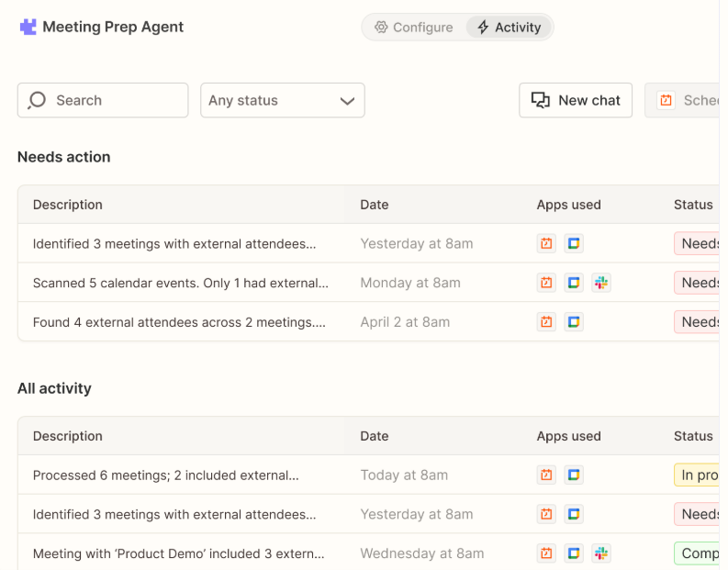The image size is (728, 570).
Task: Click Google Calendar icon in April 2 row
Action: [x=574, y=322]
